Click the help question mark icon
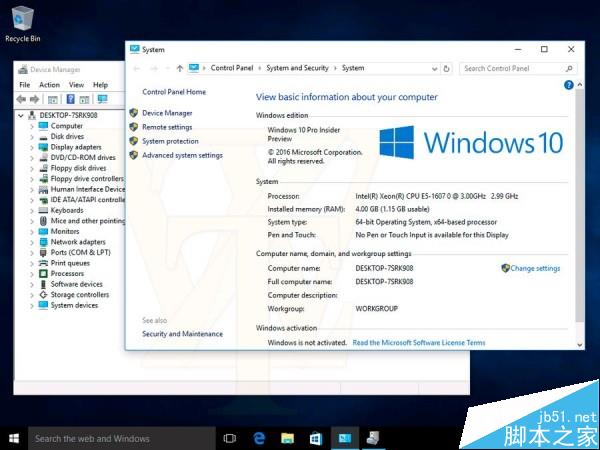 568,86
